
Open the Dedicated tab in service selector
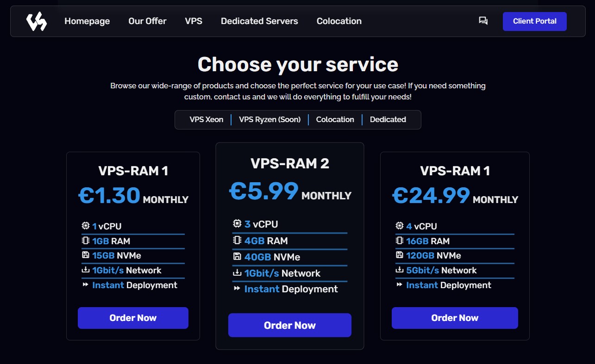coord(388,119)
